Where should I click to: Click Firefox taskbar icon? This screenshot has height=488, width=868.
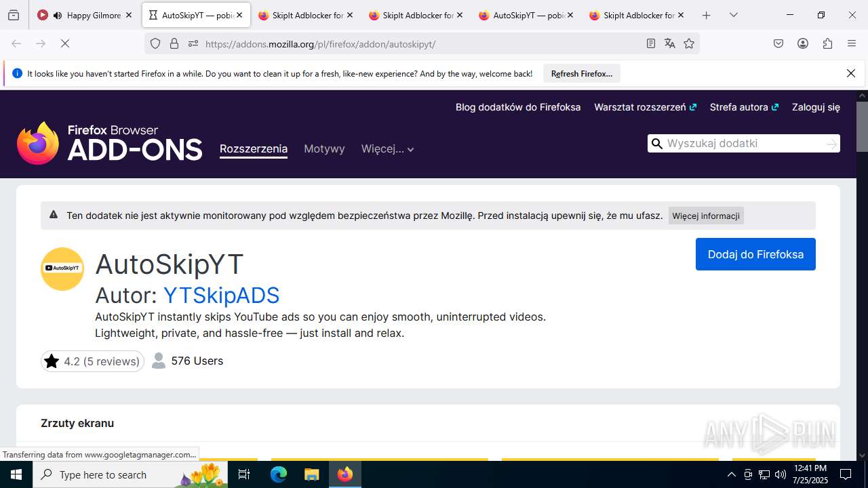tap(345, 474)
